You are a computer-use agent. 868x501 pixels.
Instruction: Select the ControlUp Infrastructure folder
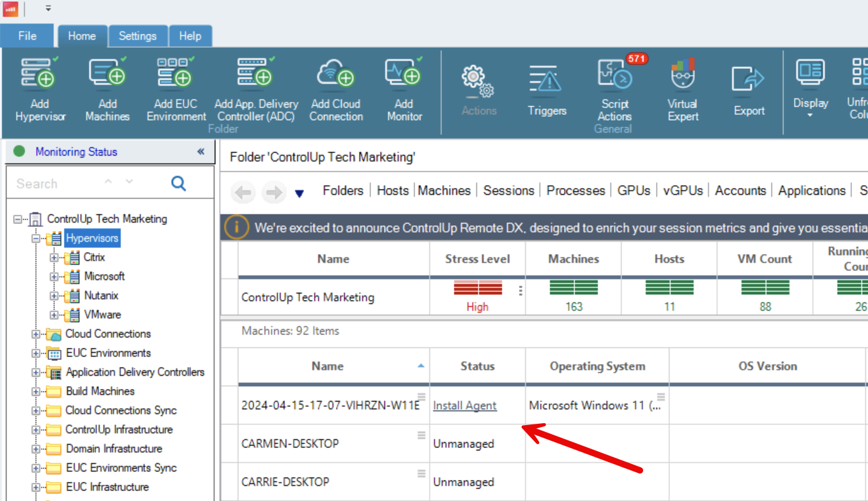119,430
